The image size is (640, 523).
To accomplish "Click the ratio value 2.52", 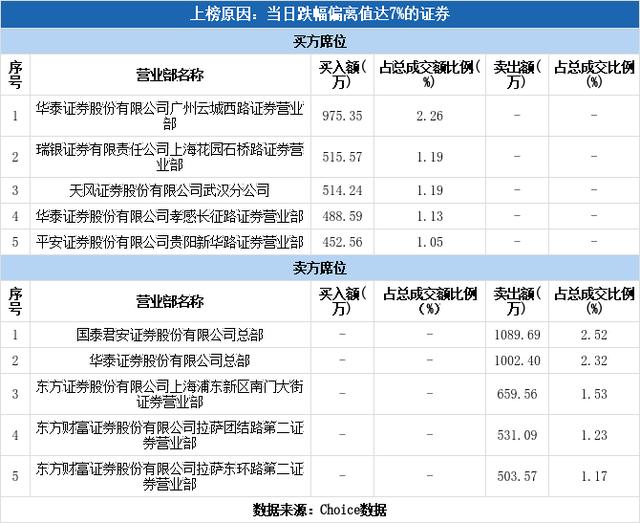I will pyautogui.click(x=594, y=335).
